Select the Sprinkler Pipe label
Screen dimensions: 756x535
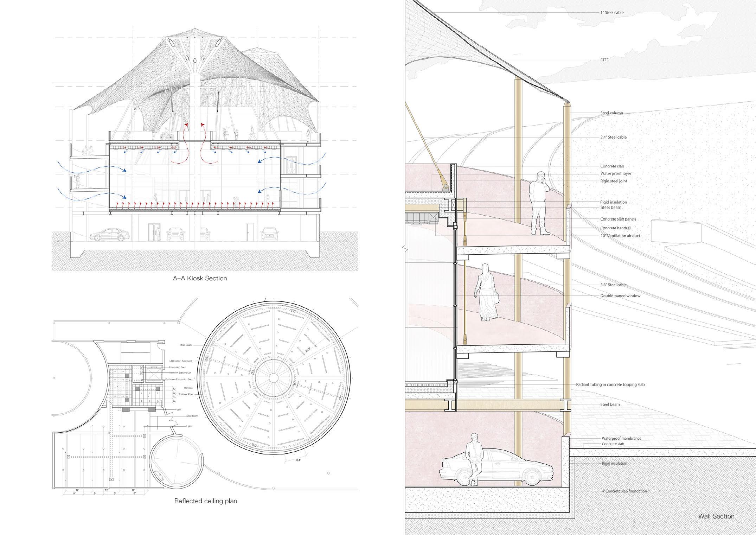(x=185, y=395)
